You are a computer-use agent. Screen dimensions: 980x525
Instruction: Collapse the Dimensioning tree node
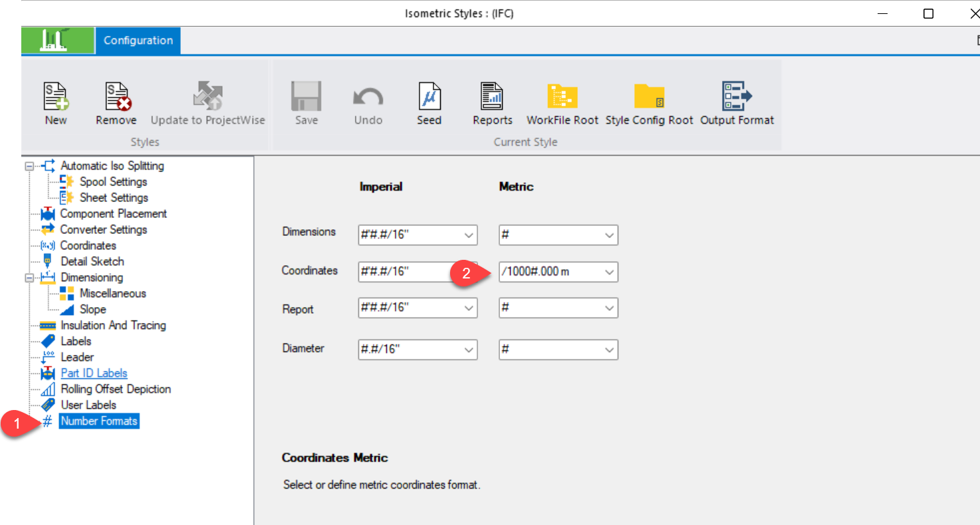tap(29, 278)
